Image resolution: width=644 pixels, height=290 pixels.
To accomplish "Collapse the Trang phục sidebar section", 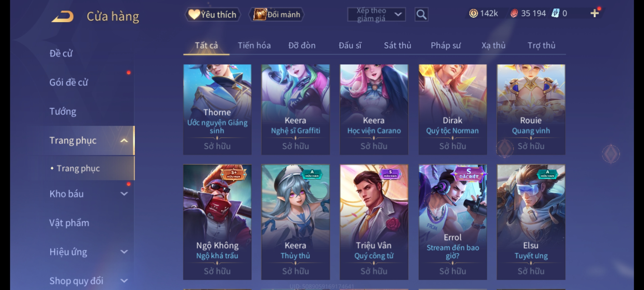I will [x=124, y=140].
